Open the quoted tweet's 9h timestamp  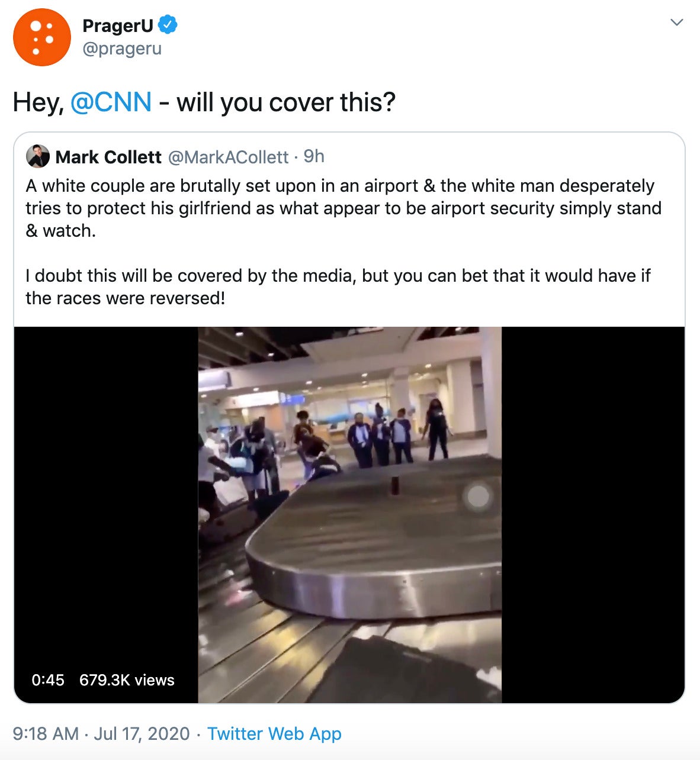(314, 156)
